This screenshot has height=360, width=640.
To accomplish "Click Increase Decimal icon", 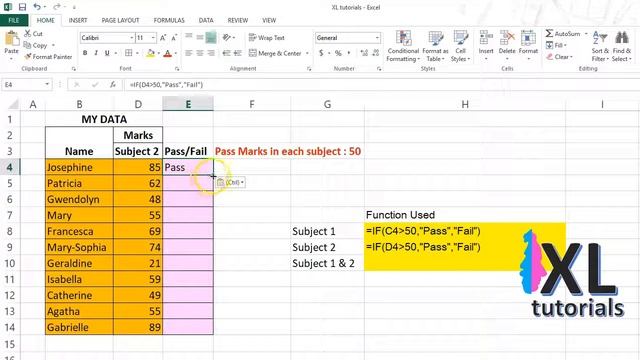I will 364,53.
